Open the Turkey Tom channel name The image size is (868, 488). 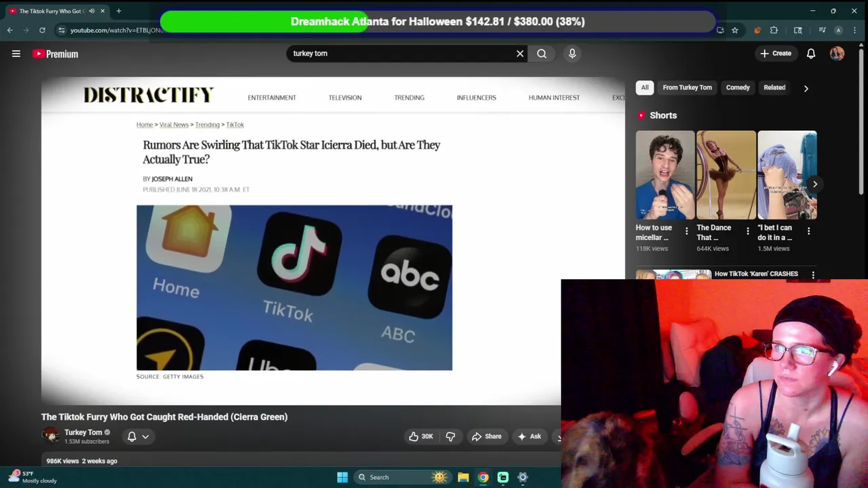83,432
